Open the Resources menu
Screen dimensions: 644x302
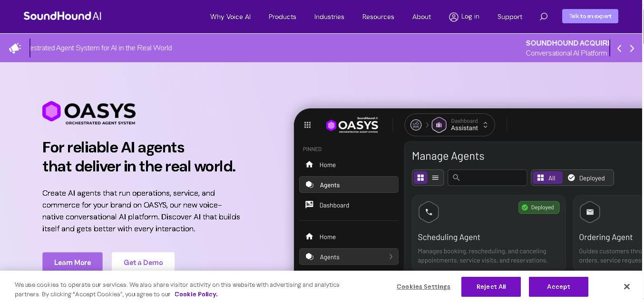[378, 17]
